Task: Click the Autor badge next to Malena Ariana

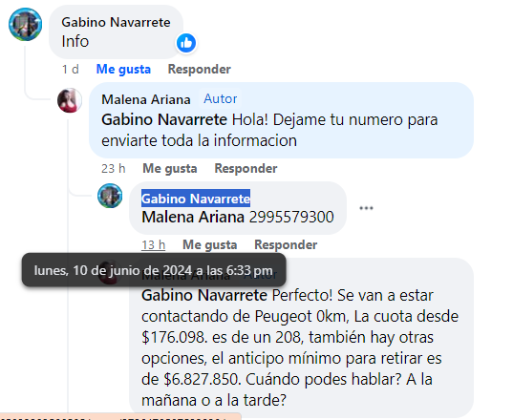Action: click(220, 98)
